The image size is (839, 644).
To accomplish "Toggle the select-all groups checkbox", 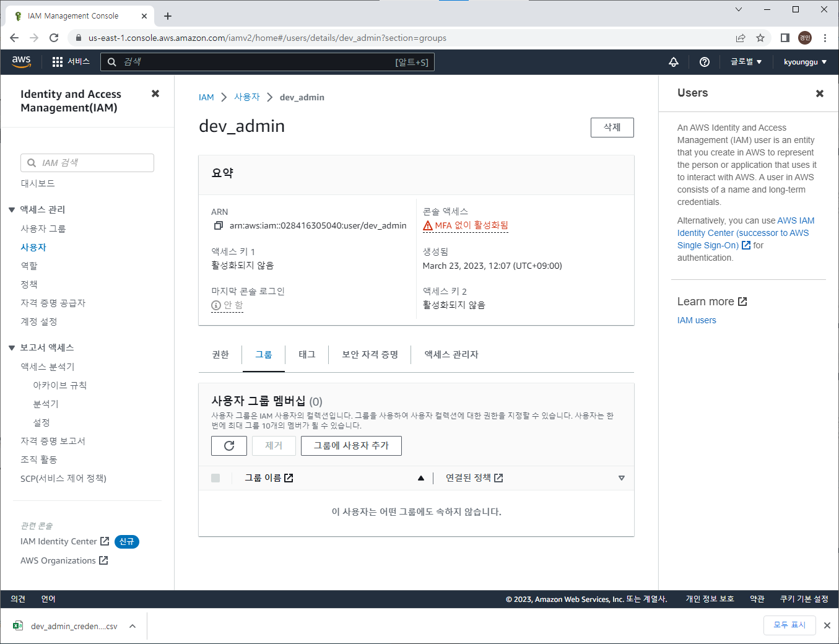I will click(215, 478).
